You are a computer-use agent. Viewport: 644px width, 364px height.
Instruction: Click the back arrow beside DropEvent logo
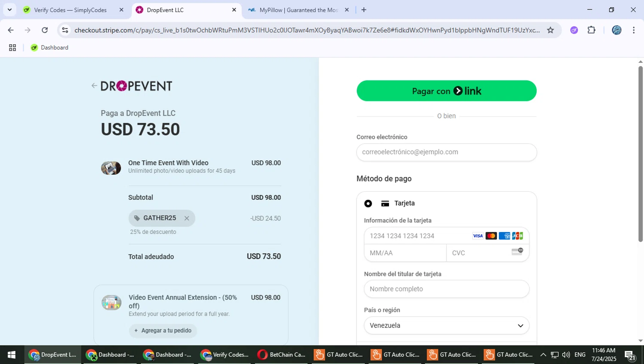coord(94,86)
